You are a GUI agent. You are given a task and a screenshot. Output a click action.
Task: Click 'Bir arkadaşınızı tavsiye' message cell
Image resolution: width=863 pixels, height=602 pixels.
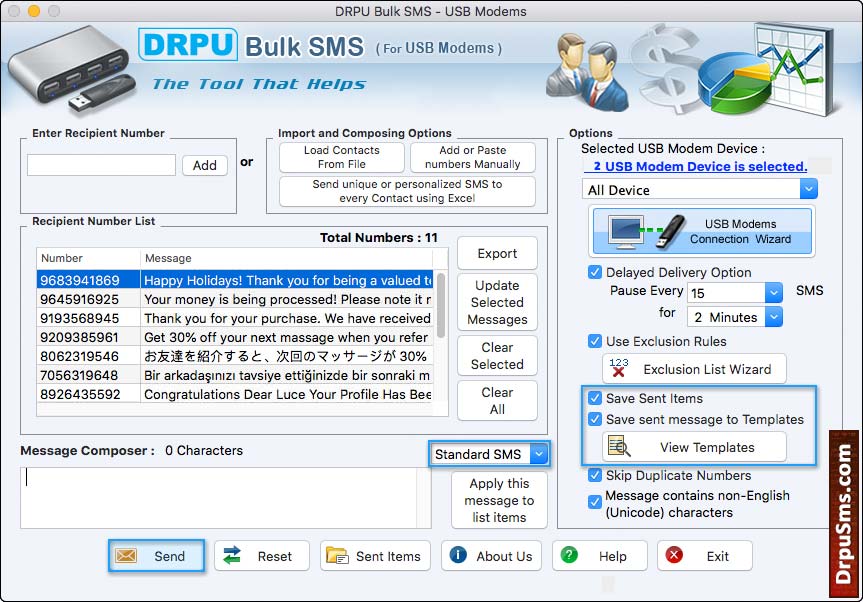click(x=287, y=375)
